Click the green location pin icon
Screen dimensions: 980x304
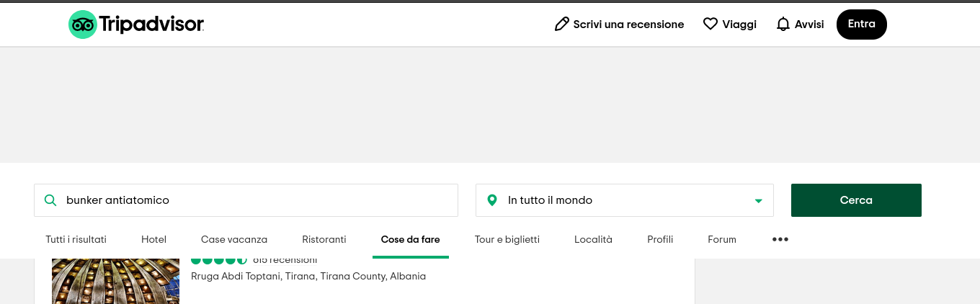492,200
